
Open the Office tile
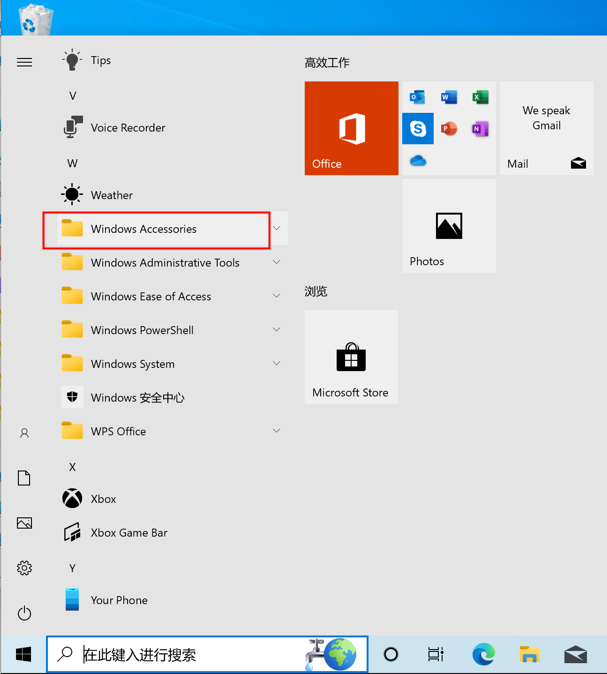[351, 128]
